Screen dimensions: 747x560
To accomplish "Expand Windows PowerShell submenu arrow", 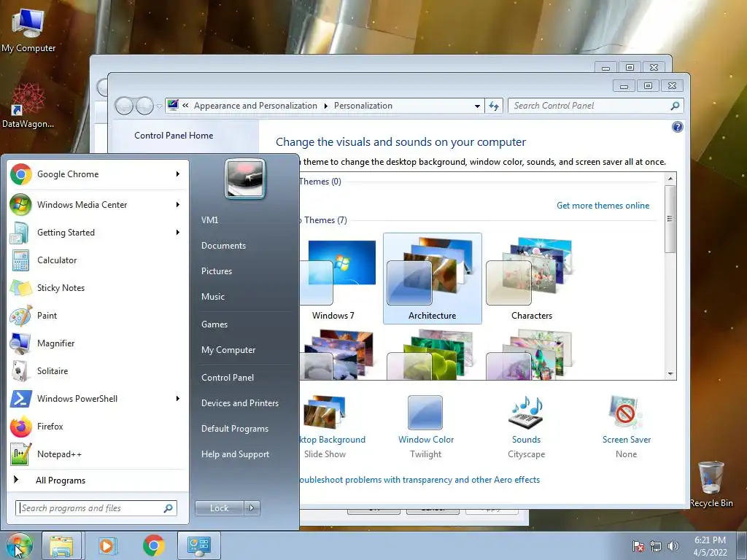I will point(178,399).
